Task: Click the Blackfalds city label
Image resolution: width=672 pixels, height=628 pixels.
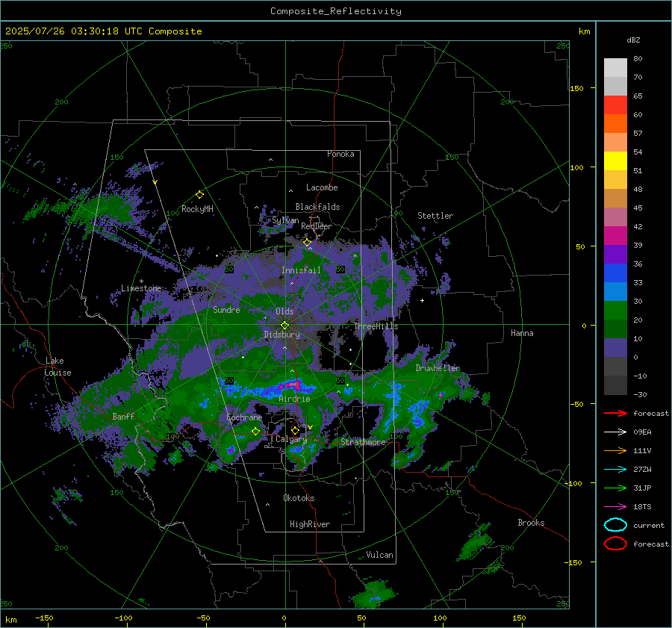Action: coord(317,207)
